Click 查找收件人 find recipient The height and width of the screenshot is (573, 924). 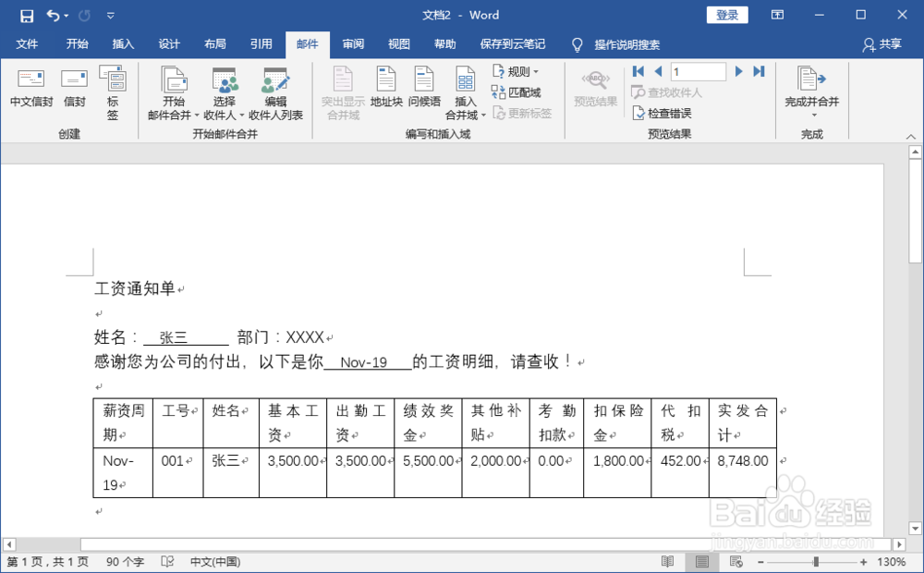point(666,92)
